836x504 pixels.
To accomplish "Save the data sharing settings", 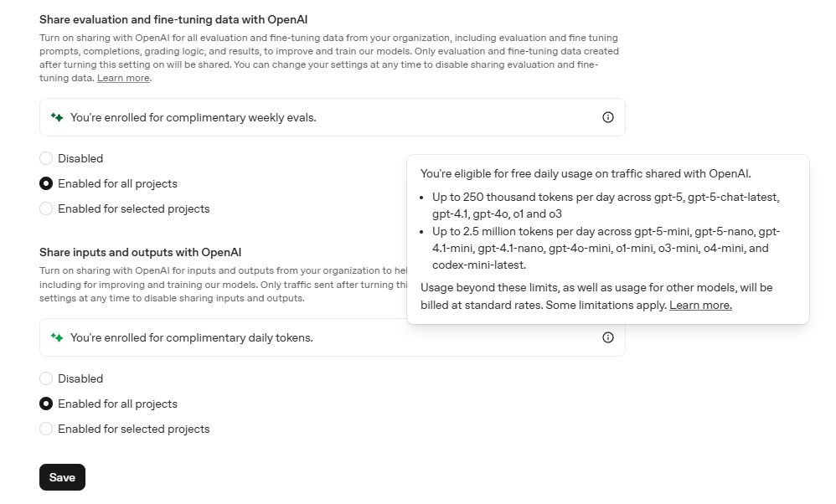I will point(62,477).
